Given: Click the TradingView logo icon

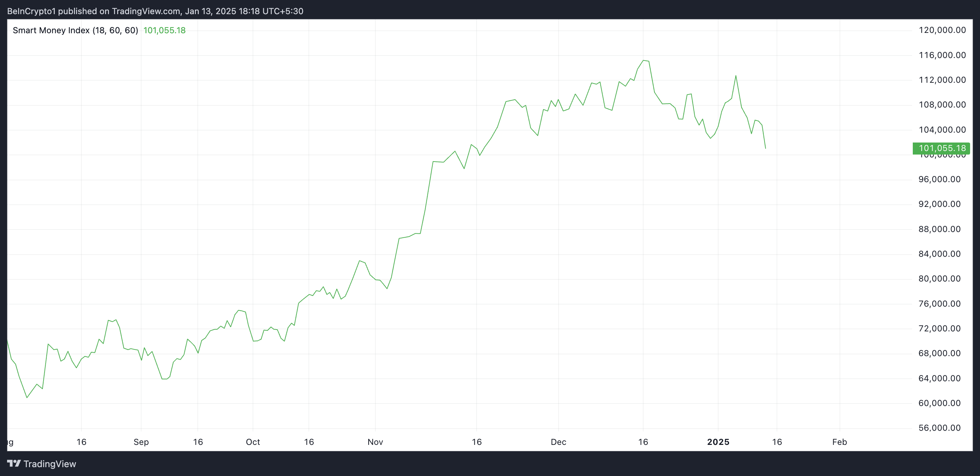Looking at the screenshot, I should (14, 464).
